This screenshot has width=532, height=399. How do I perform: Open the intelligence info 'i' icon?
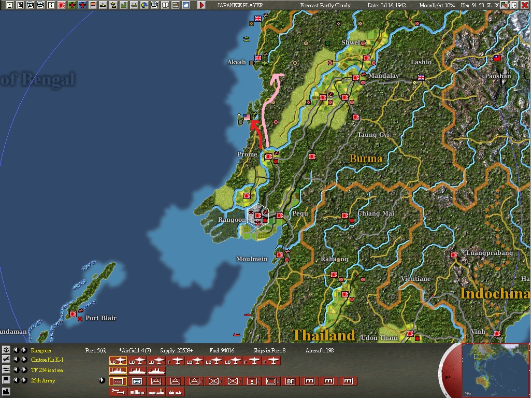(x=51, y=5)
